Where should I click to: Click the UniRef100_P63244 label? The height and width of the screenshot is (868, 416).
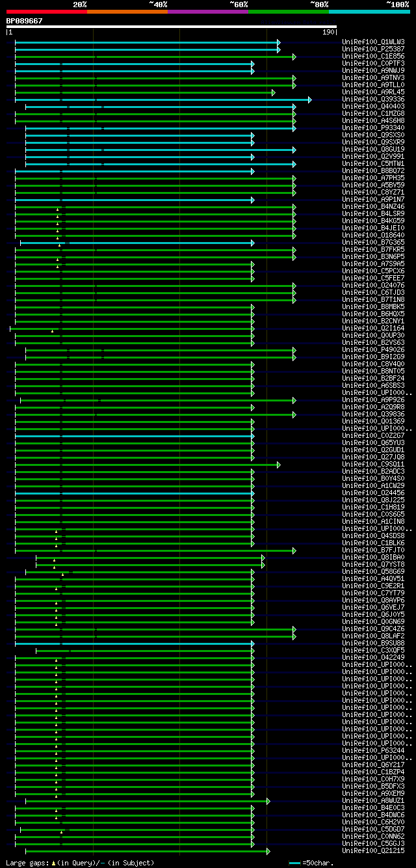pyautogui.click(x=373, y=750)
